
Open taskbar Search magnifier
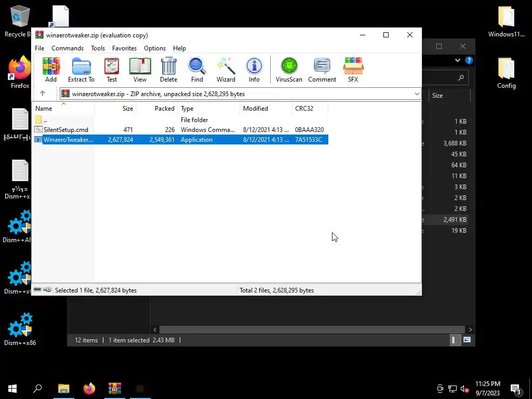(37, 389)
